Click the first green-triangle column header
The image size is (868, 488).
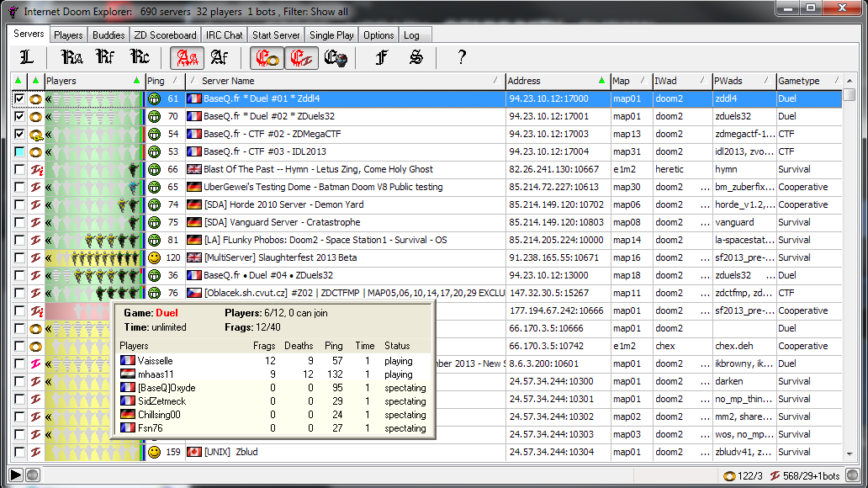click(x=19, y=81)
